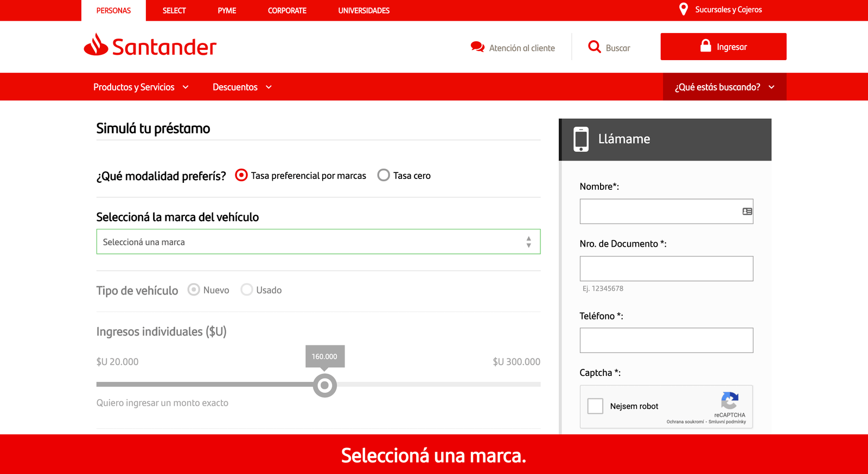
Task: Focus the Teléfono input field
Action: tap(667, 340)
